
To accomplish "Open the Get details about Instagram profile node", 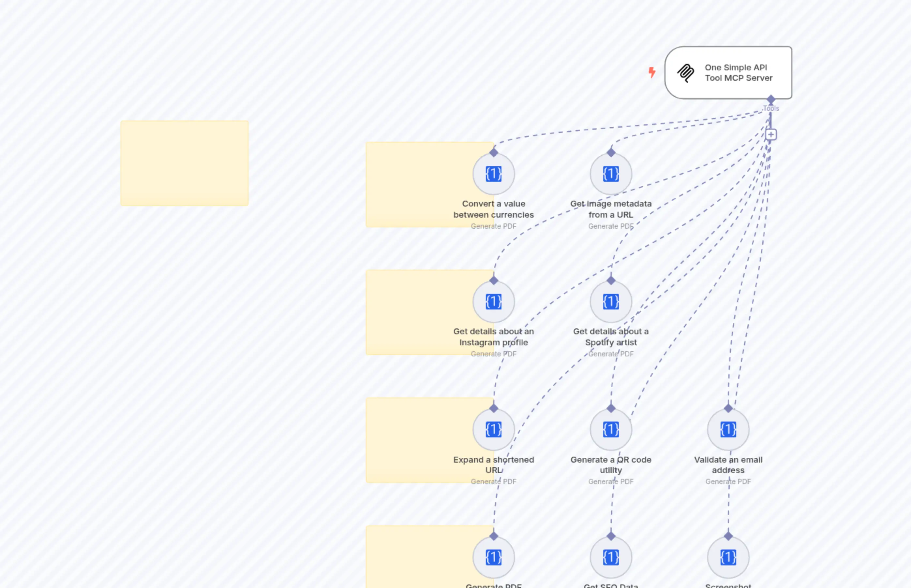I will [493, 302].
